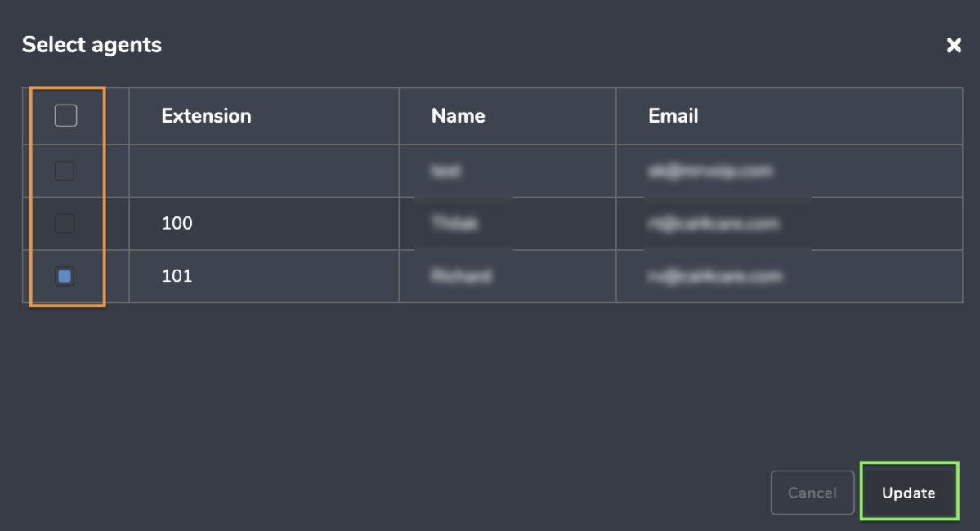Click the email cell for extension 100
This screenshot has width=980, height=531.
click(x=790, y=224)
